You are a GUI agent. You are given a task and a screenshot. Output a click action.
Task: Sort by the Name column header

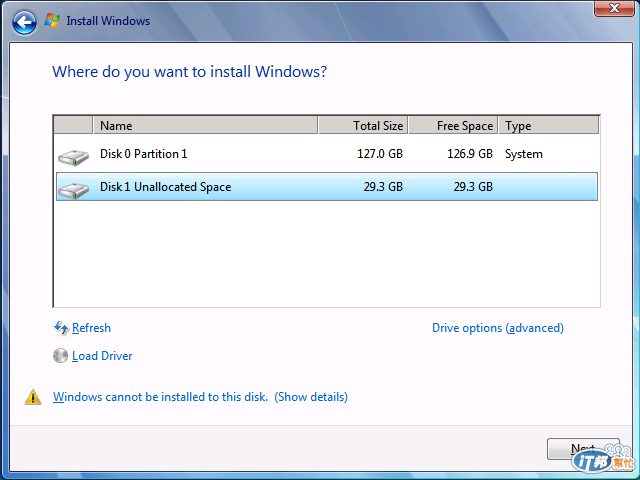(x=205, y=125)
